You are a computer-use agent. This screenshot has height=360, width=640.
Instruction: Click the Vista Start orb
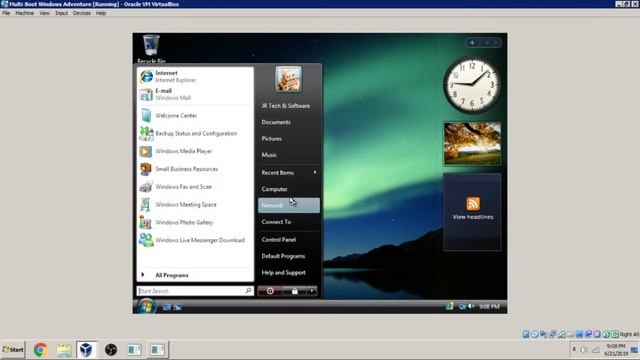click(x=146, y=306)
